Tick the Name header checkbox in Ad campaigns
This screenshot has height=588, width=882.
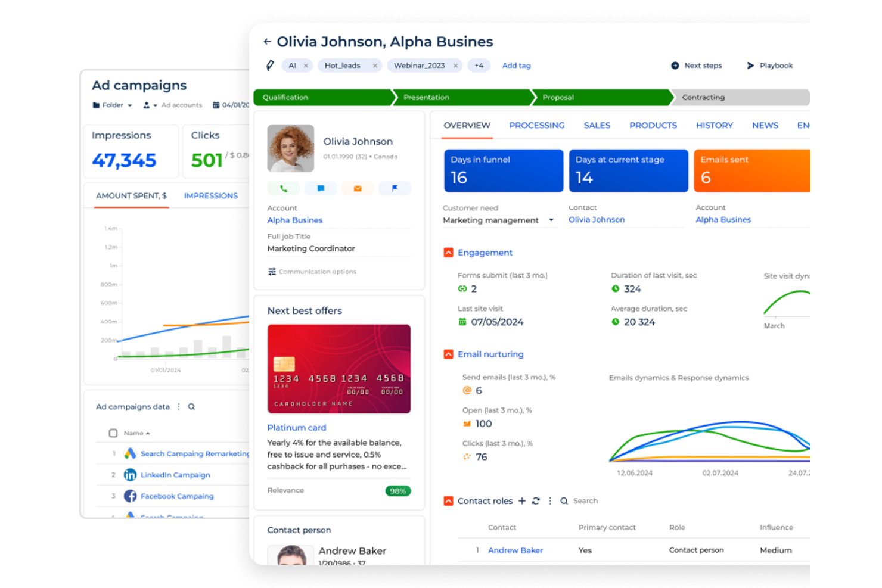tap(113, 433)
